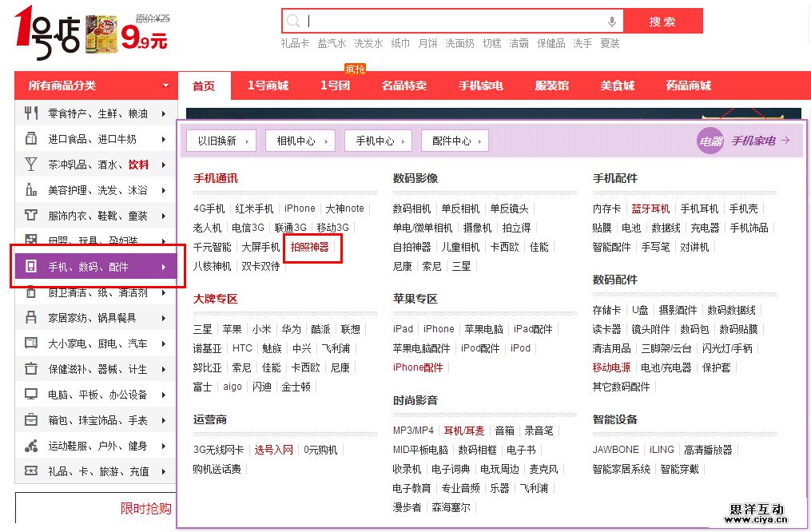The image size is (811, 532).
Task: Expand arrow next to 进口食品、进口牛奶
Action: pos(164,139)
